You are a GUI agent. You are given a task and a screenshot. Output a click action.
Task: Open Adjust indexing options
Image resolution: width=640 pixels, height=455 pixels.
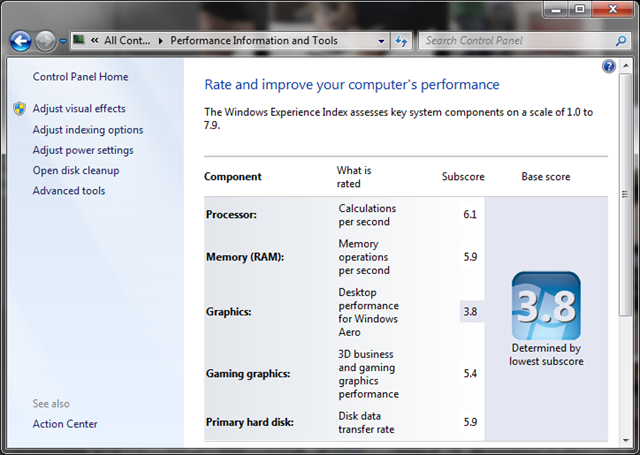tap(87, 130)
